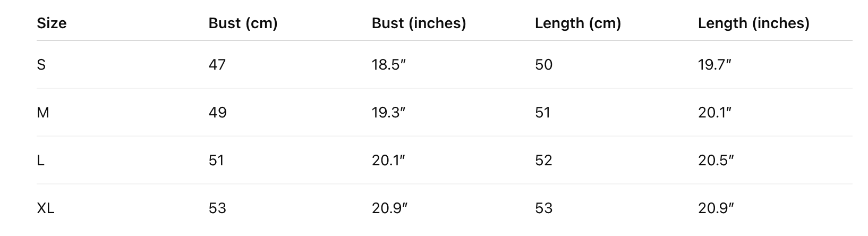The image size is (868, 236).
Task: Select bust value 49 in M row
Action: 218,113
